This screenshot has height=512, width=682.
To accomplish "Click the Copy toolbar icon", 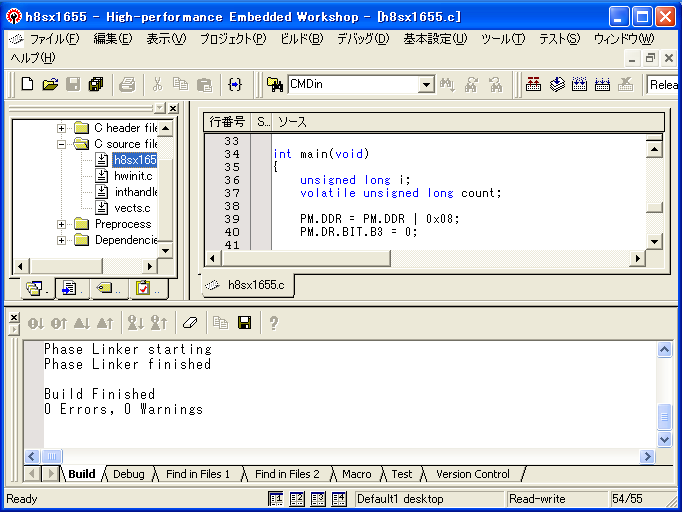I will [181, 84].
